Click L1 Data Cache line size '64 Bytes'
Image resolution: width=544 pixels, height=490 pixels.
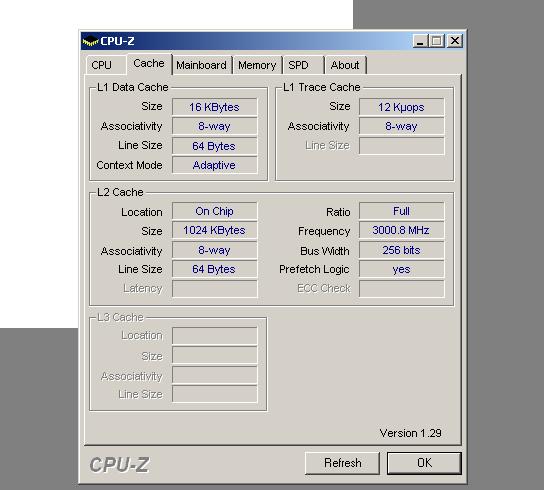point(214,146)
